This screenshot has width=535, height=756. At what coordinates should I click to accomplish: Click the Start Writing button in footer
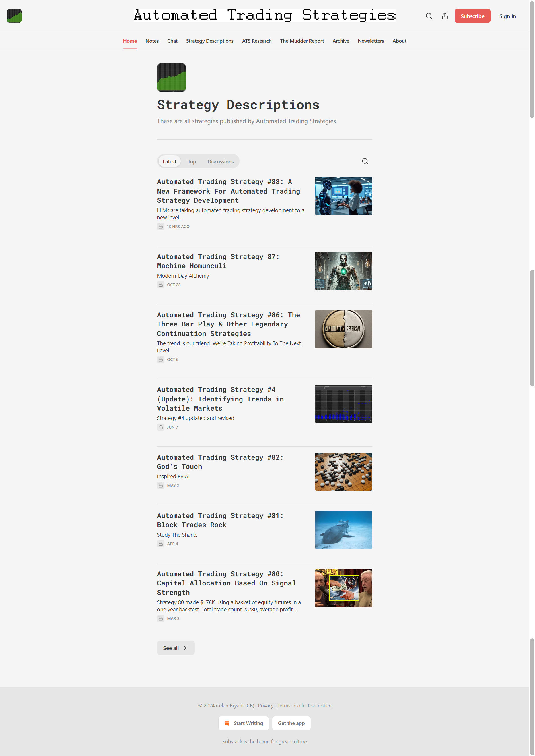244,723
